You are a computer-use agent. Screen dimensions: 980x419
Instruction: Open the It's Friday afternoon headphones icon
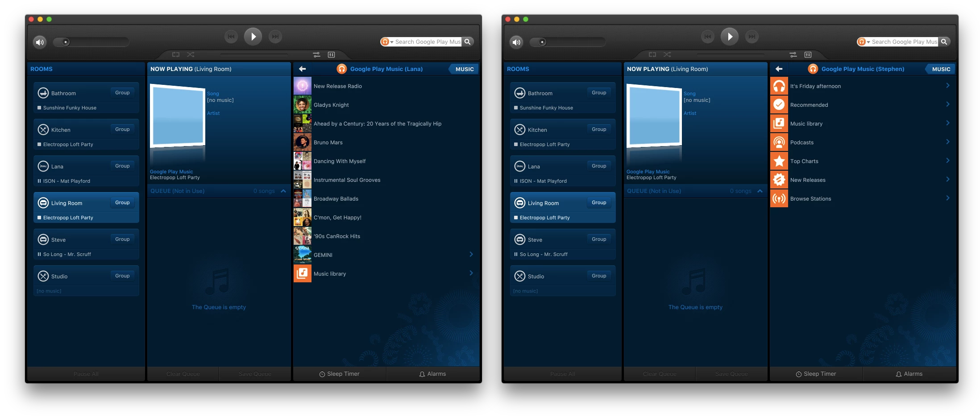pyautogui.click(x=779, y=86)
